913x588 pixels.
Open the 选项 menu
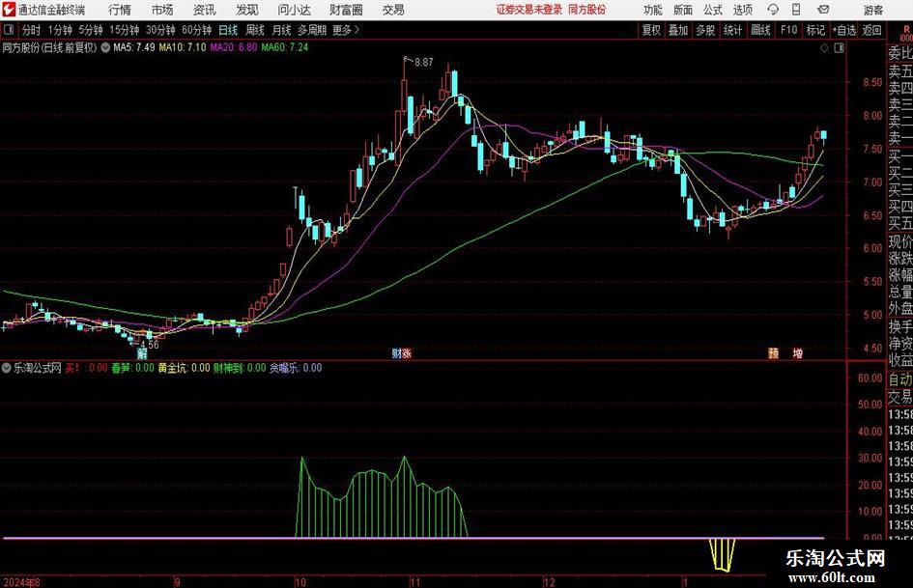[x=742, y=10]
